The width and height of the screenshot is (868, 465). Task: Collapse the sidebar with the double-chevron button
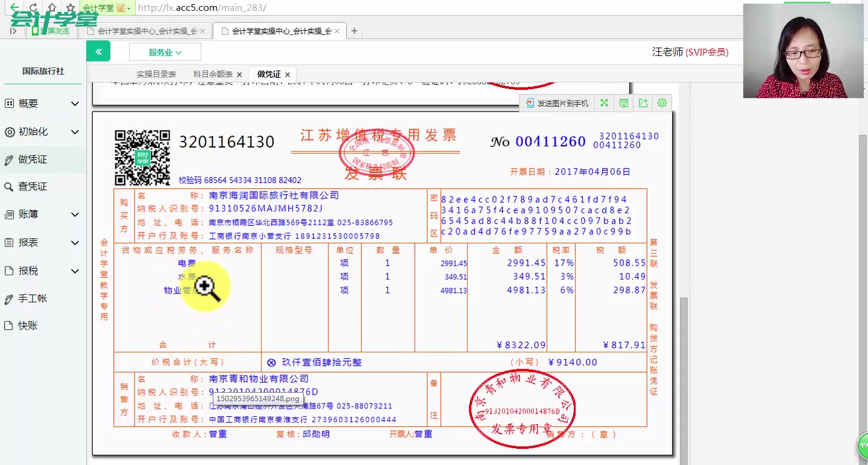tap(98, 51)
